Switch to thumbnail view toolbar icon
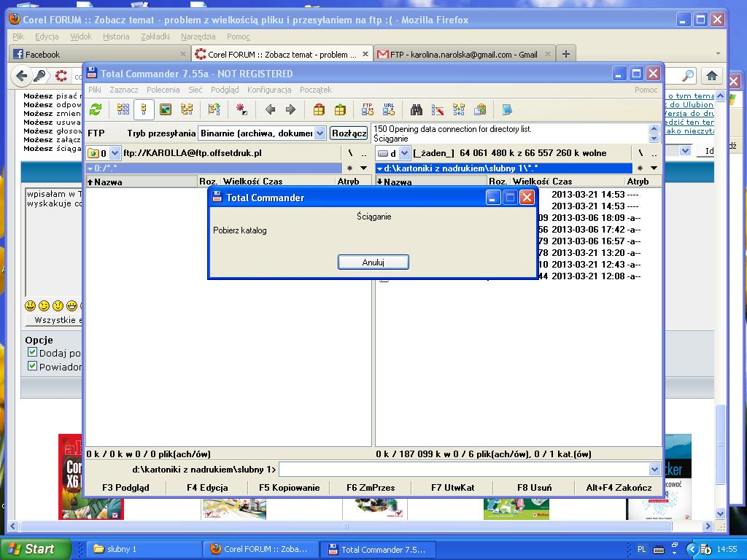 [x=166, y=109]
